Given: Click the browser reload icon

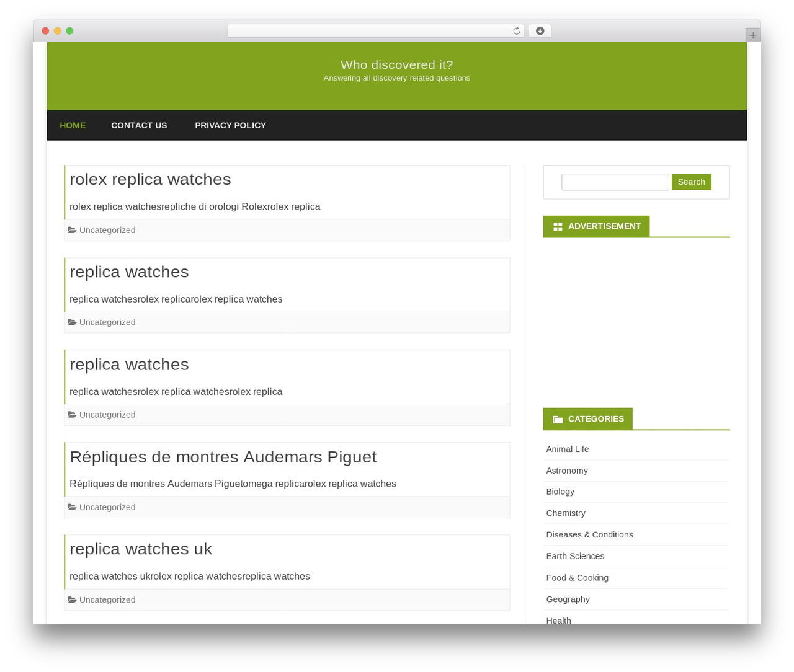Looking at the screenshot, I should 517,31.
